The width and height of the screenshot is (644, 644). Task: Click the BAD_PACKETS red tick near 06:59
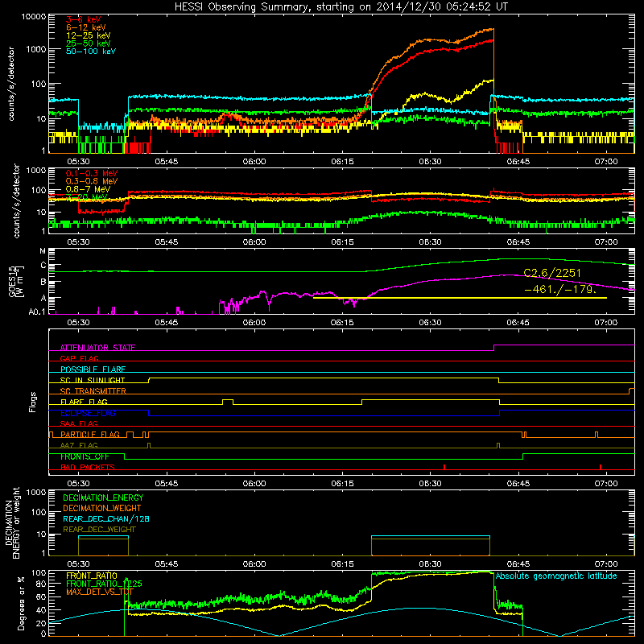pos(601,467)
